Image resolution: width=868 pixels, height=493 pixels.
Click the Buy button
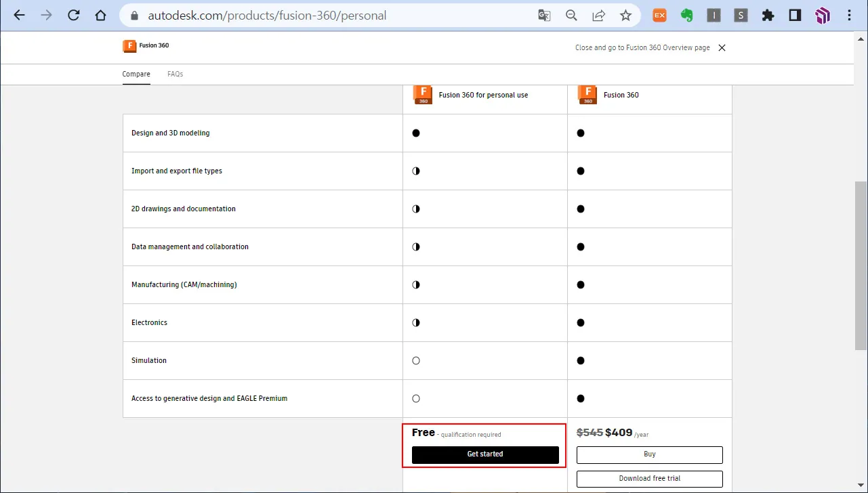coord(650,454)
